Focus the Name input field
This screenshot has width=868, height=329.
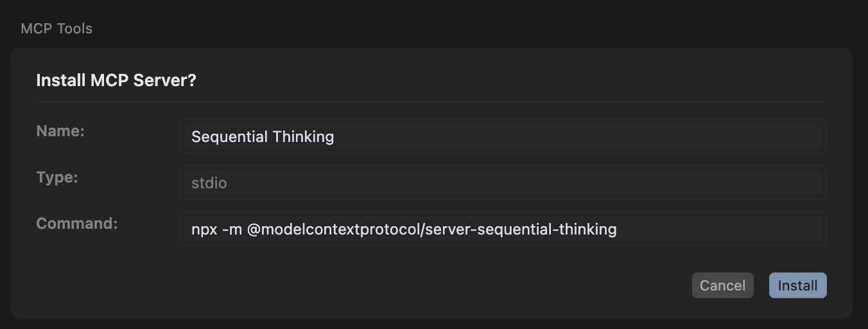pyautogui.click(x=503, y=136)
